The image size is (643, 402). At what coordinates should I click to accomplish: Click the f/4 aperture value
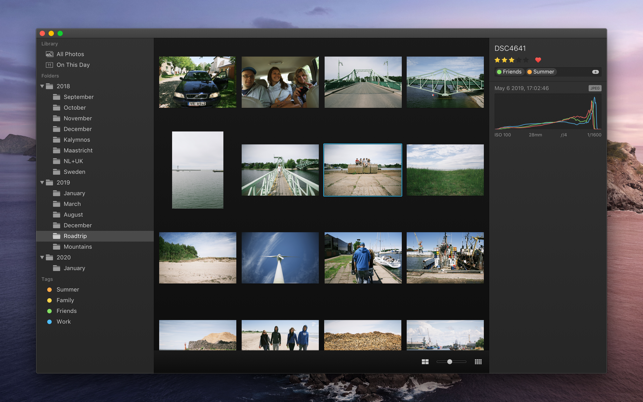564,135
